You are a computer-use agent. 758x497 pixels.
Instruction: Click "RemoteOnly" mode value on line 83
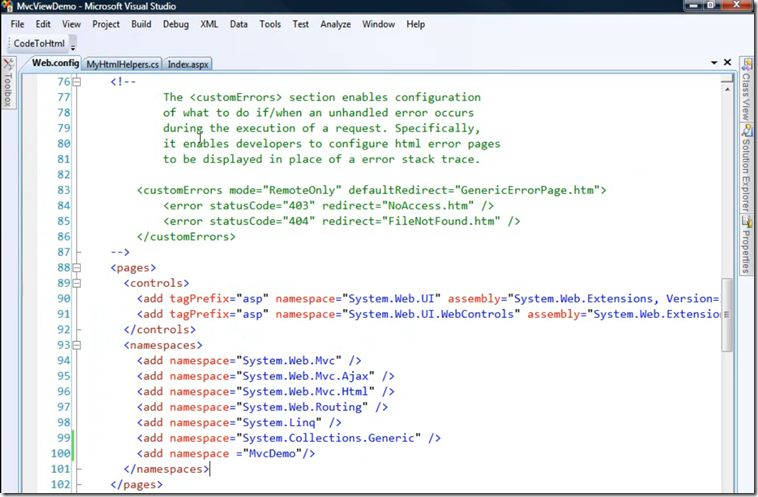pos(302,190)
